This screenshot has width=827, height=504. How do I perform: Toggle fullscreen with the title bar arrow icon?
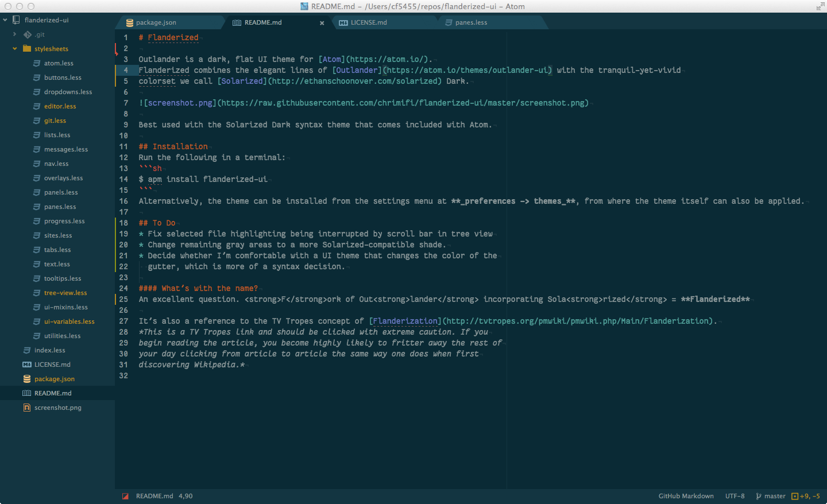[820, 6]
